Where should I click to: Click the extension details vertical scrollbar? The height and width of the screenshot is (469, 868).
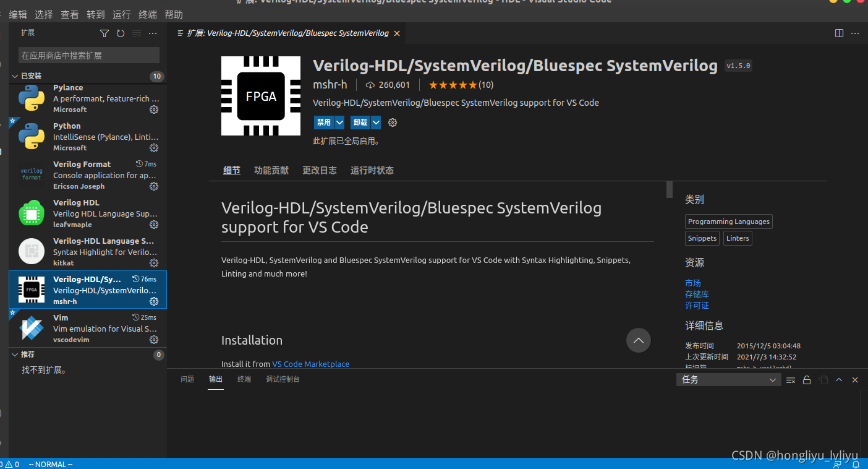coord(669,189)
